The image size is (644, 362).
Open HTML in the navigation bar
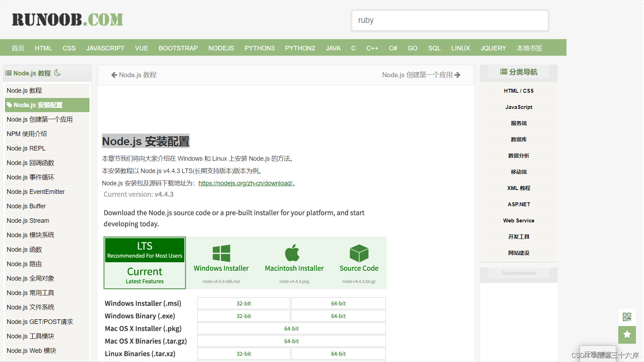43,48
